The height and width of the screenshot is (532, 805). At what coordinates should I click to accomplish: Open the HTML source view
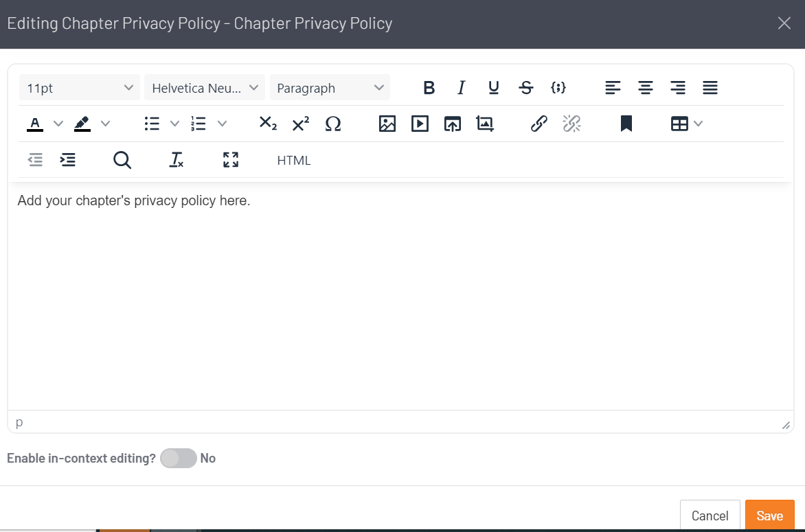pos(294,160)
